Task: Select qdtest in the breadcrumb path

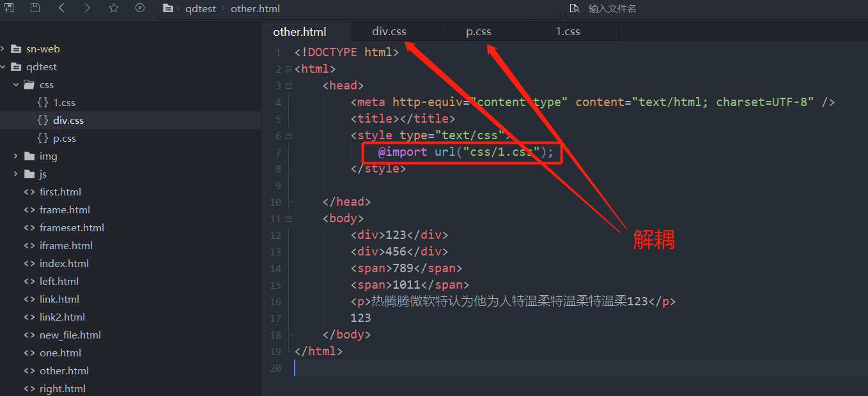Action: pyautogui.click(x=201, y=9)
